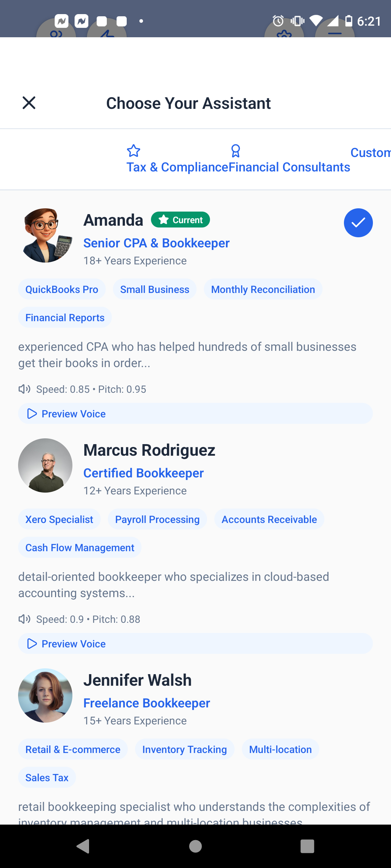Image resolution: width=391 pixels, height=868 pixels.
Task: Open the Custom tab at right edge
Action: 370,153
